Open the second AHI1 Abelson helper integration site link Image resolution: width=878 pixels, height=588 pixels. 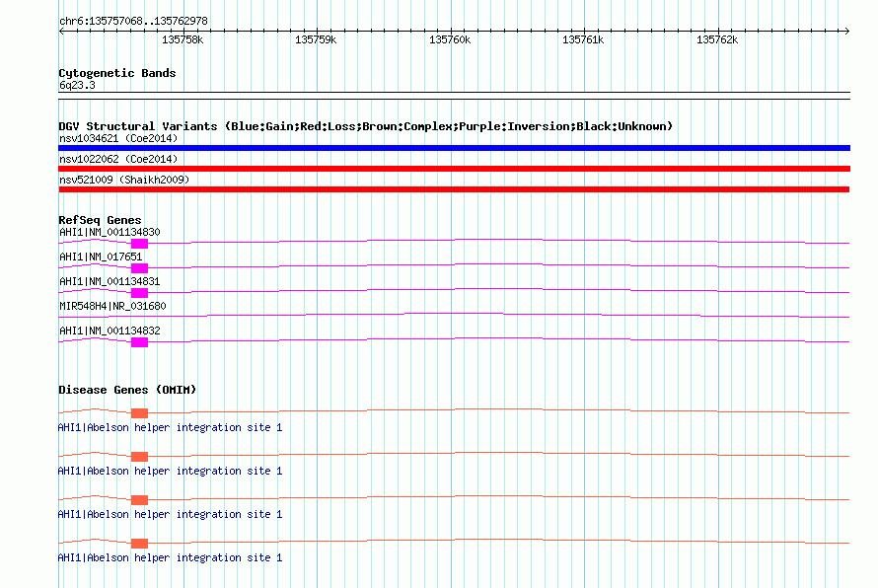pyautogui.click(x=170, y=471)
